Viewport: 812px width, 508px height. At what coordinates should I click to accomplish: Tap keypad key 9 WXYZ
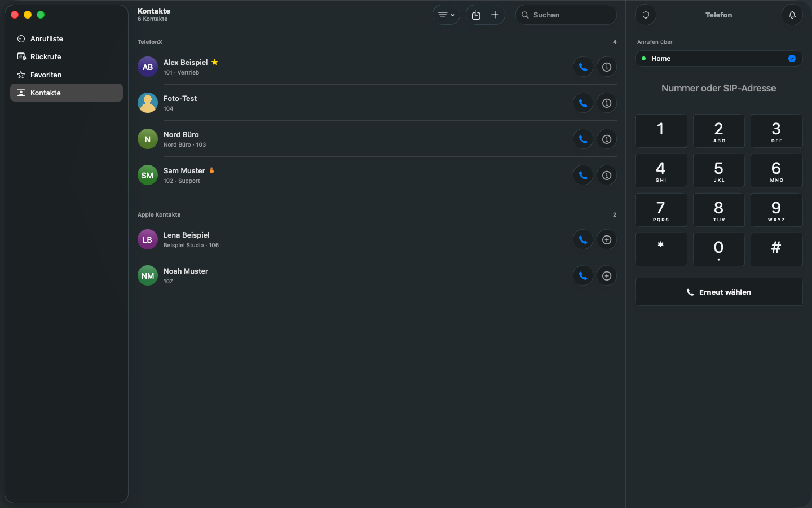click(776, 210)
